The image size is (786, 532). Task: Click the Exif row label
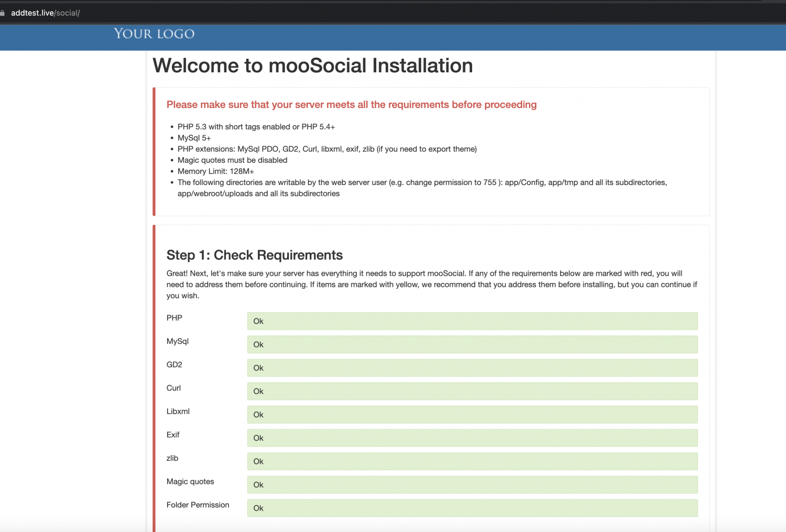[x=173, y=435]
